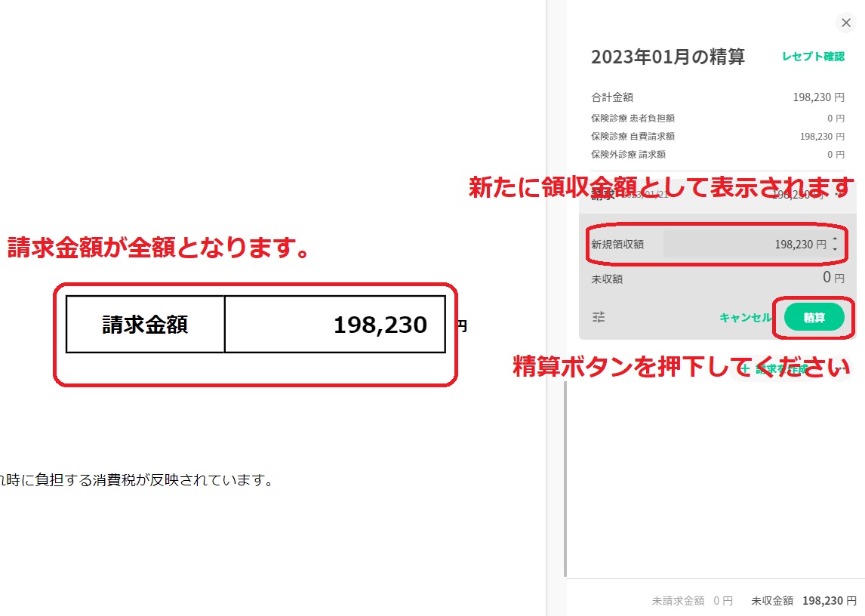Viewport: 865px width, 616px height.
Task: Decrease 新規領収額 with the down arrow
Action: click(x=835, y=249)
